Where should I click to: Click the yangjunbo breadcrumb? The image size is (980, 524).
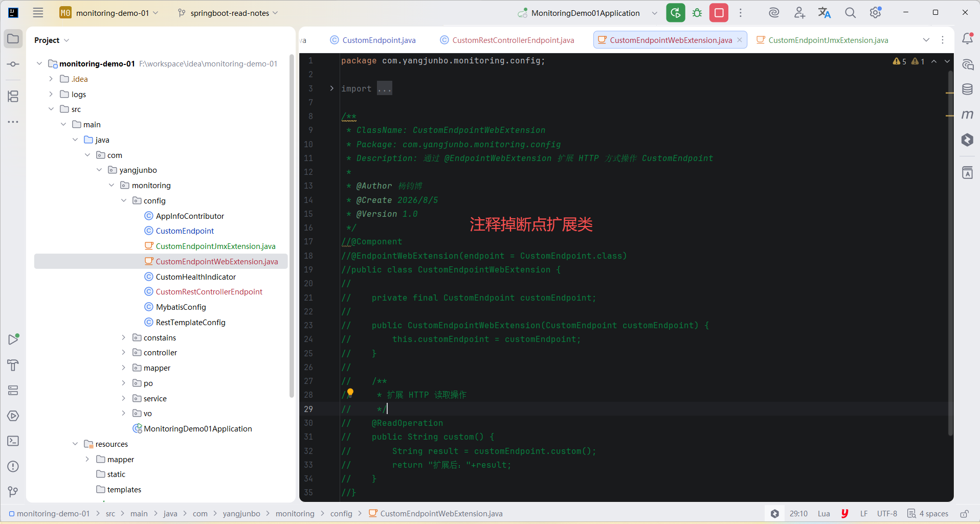click(x=241, y=514)
